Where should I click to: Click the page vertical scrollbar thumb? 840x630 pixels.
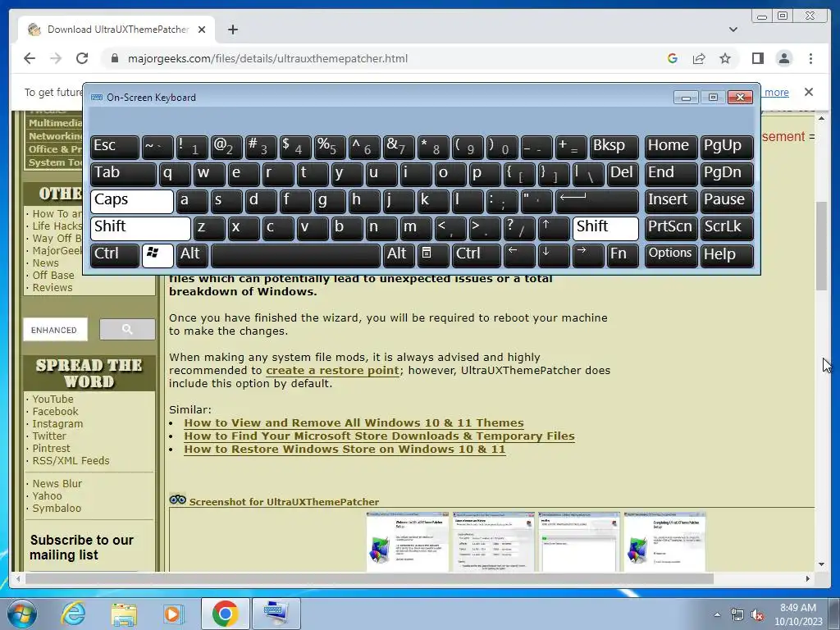pos(821,246)
